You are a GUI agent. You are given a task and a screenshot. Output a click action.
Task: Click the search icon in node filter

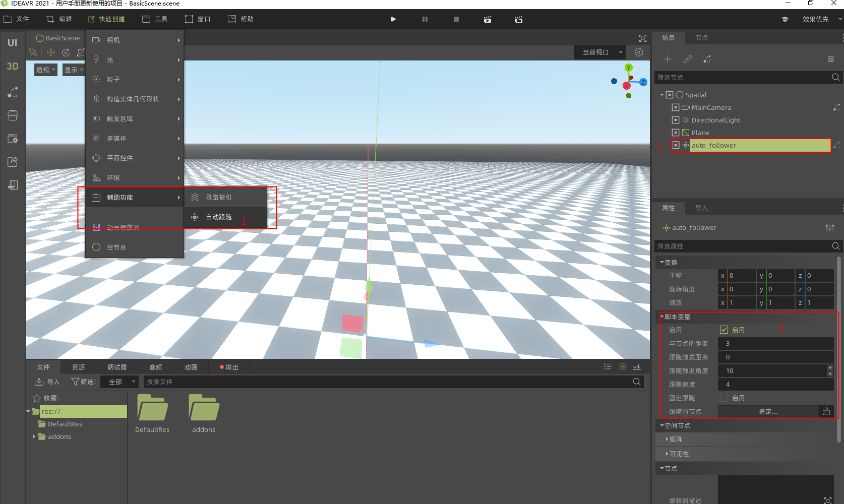click(x=835, y=77)
